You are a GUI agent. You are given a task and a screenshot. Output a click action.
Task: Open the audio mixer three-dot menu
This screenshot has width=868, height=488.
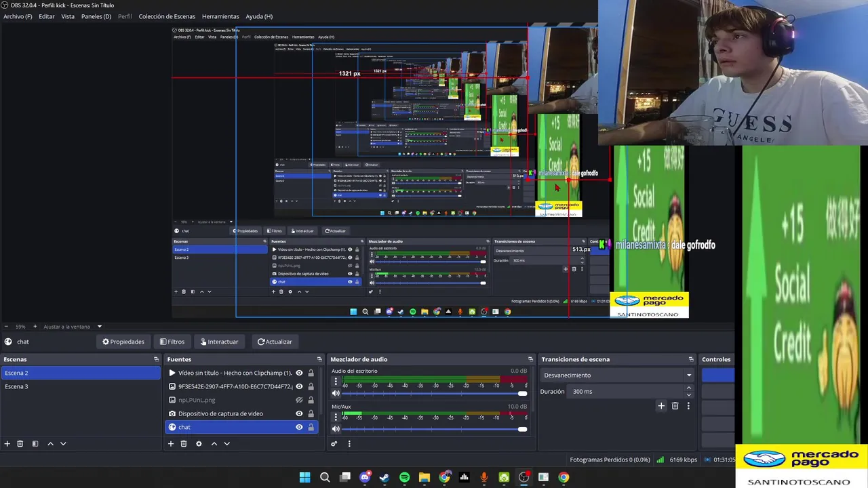(x=349, y=444)
